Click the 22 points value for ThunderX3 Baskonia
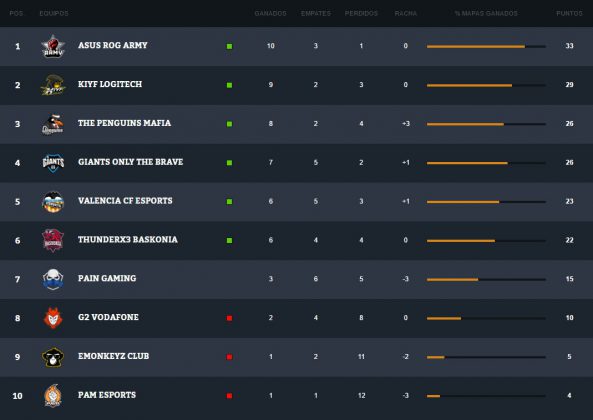 [x=569, y=240]
